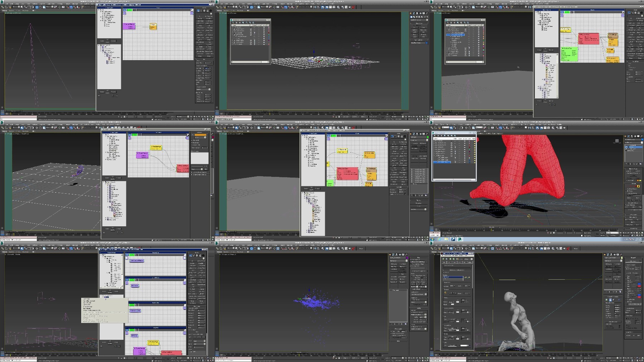Select the highlighted Select Object tool above the red mesh viewport

click(451, 127)
